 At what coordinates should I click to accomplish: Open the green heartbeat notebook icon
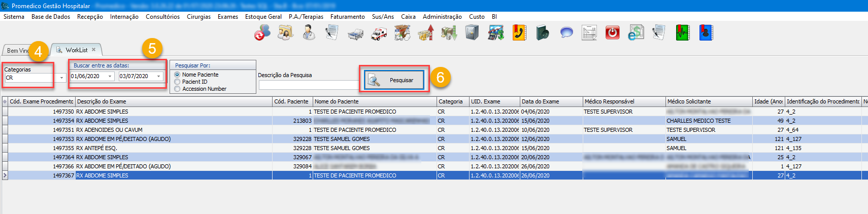pos(682,33)
